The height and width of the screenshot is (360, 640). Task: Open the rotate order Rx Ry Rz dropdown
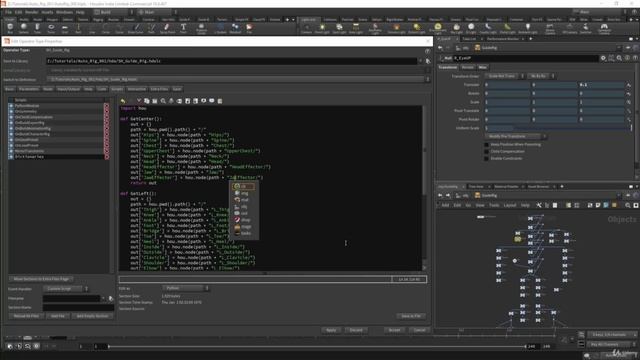tap(541, 76)
